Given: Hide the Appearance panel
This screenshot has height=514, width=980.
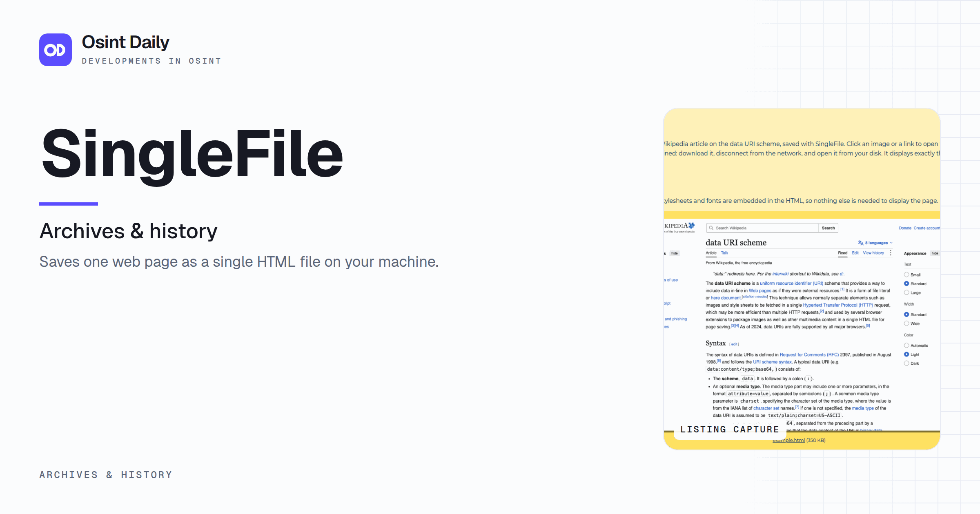Looking at the screenshot, I should (935, 253).
